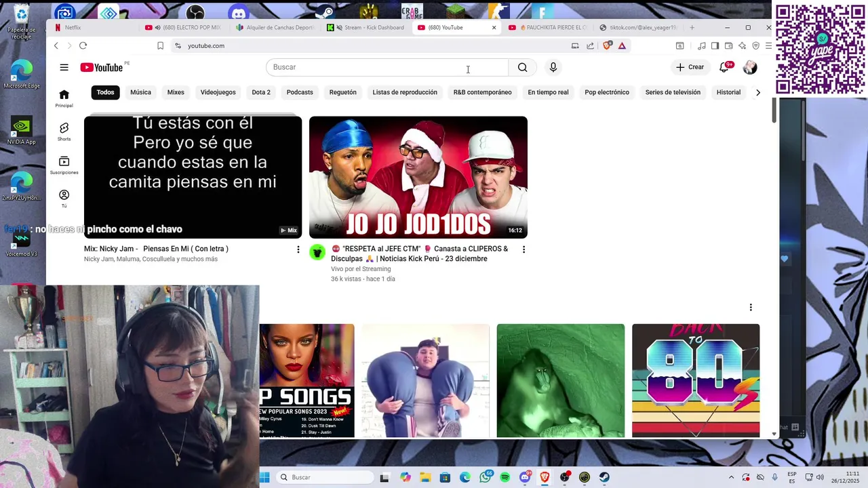Click the Windows taskbar Buscar search box
868x488 pixels.
325,477
